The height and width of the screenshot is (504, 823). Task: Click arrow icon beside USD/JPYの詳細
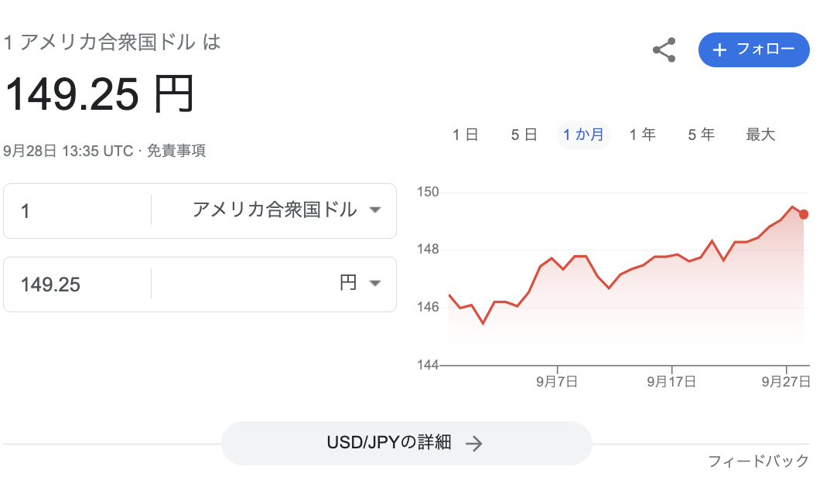pos(474,444)
